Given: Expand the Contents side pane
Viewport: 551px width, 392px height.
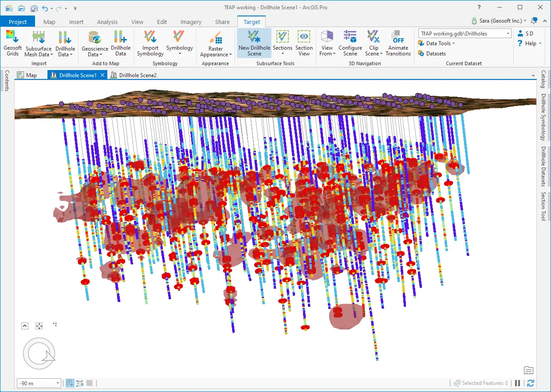Looking at the screenshot, I should (6, 81).
